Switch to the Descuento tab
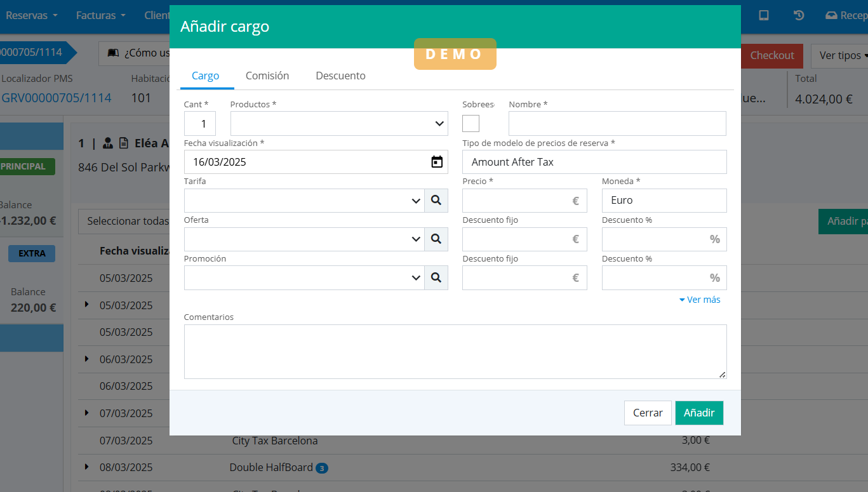Image resolution: width=868 pixels, height=492 pixels. pos(340,76)
